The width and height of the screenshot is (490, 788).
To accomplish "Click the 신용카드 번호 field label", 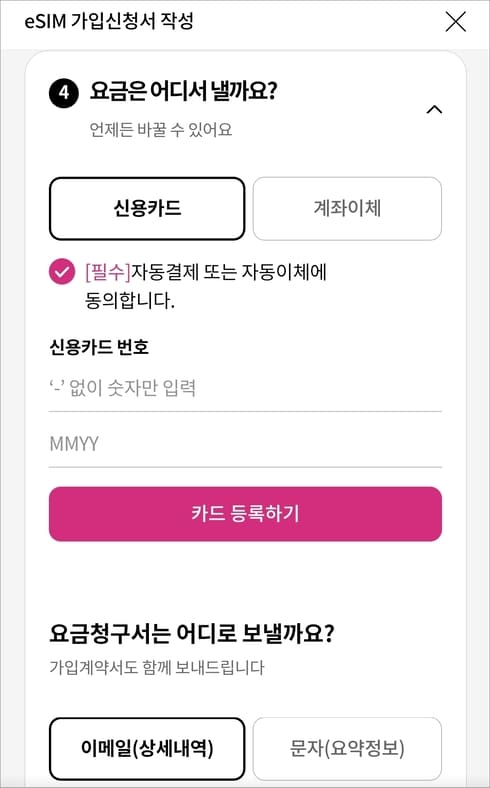I will point(99,347).
